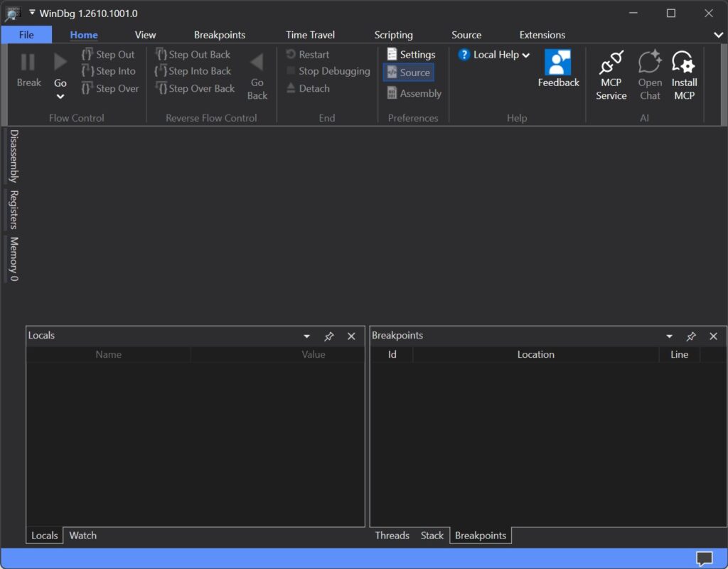The image size is (728, 569).
Task: Select the Home ribbon tab
Action: click(x=84, y=35)
